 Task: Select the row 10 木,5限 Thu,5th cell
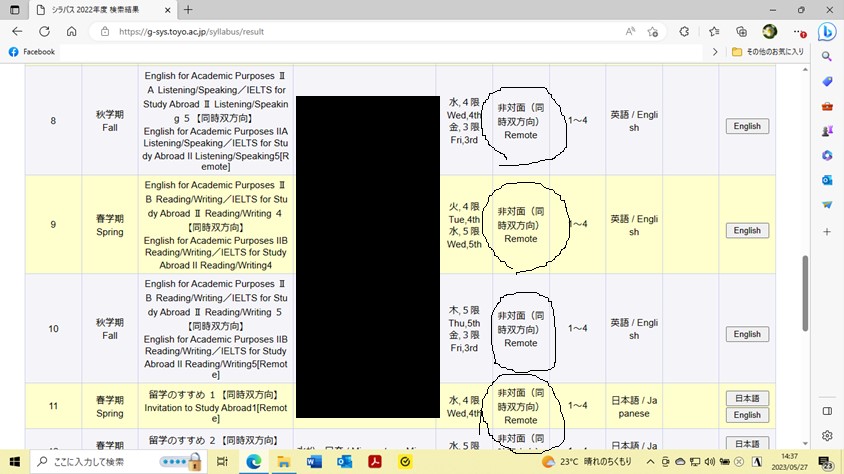click(464, 329)
